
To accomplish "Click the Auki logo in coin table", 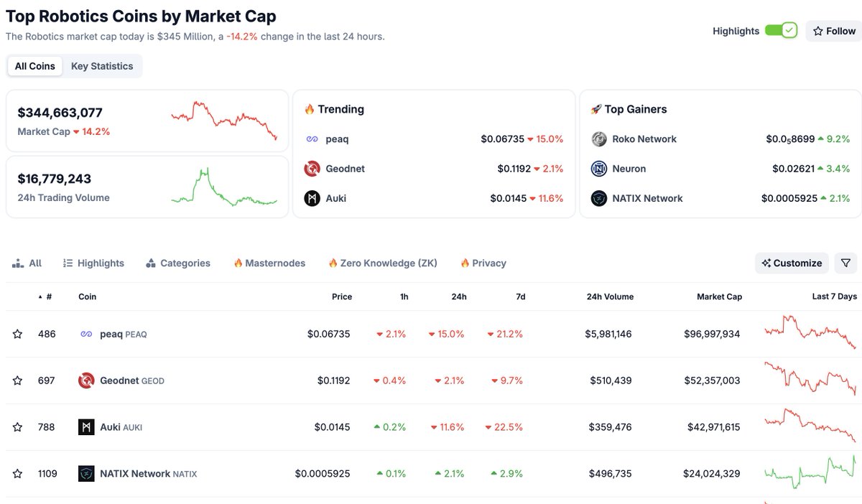I will click(x=86, y=427).
